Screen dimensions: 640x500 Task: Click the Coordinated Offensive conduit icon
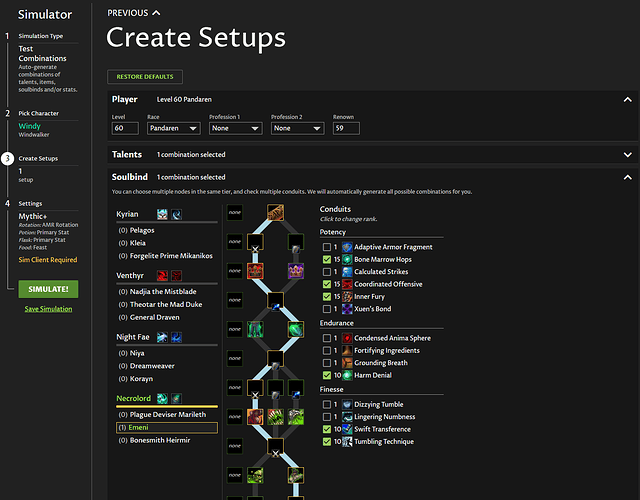point(347,284)
